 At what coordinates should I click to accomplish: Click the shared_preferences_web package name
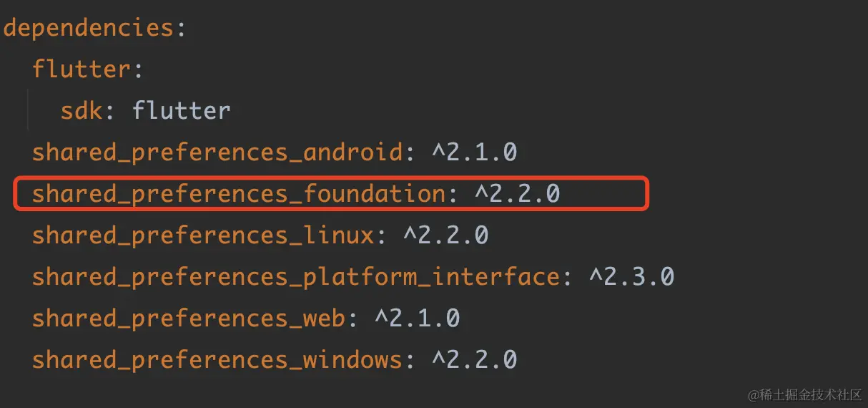189,319
